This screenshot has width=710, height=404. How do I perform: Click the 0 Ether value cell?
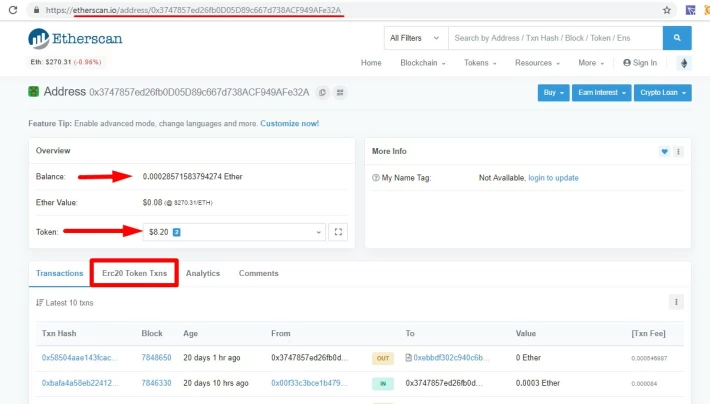click(528, 357)
